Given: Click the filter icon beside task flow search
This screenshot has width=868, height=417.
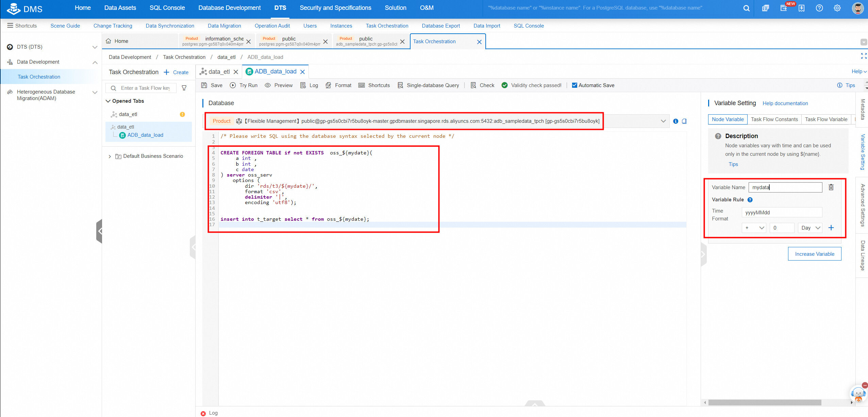Looking at the screenshot, I should tap(184, 88).
